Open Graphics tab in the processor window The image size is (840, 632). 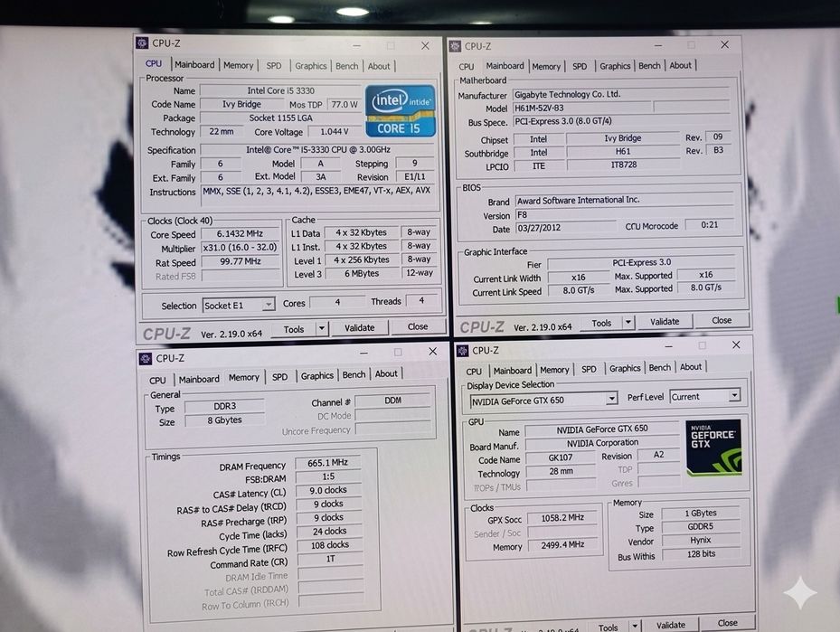[x=311, y=66]
